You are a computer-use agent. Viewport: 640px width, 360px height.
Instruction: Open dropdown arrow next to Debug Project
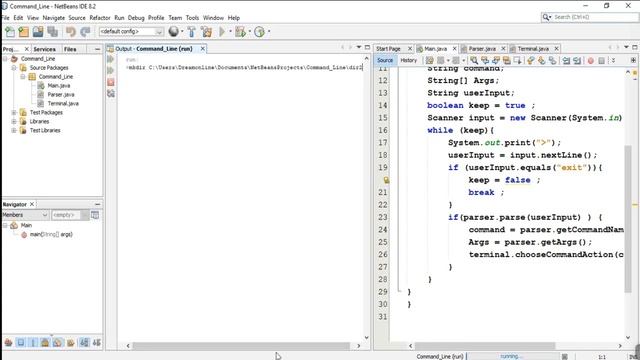tap(249, 31)
